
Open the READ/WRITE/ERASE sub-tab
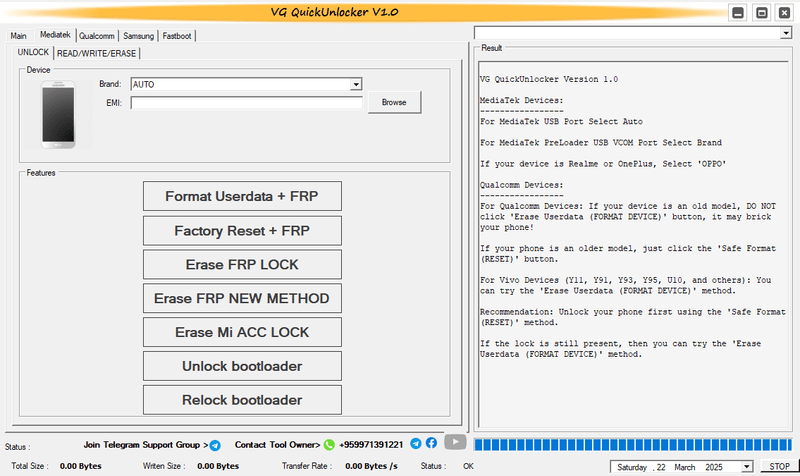[x=96, y=53]
